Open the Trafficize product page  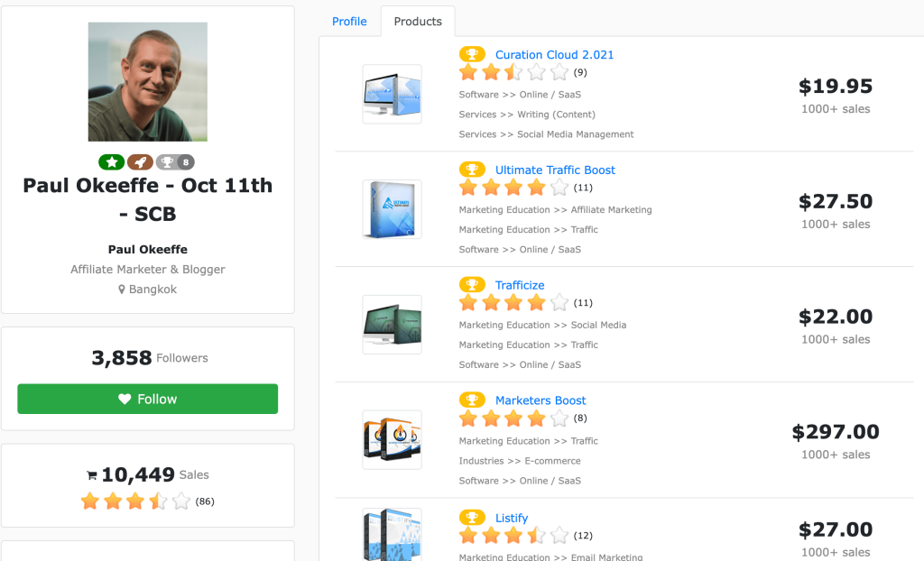tap(520, 284)
